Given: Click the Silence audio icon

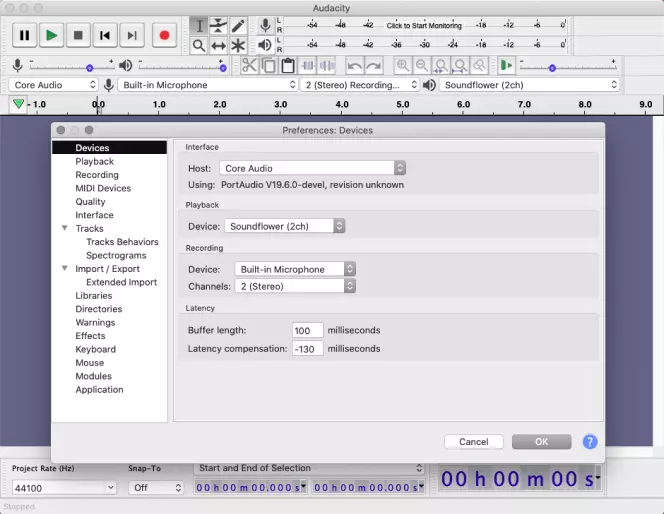Looking at the screenshot, I should 326,66.
